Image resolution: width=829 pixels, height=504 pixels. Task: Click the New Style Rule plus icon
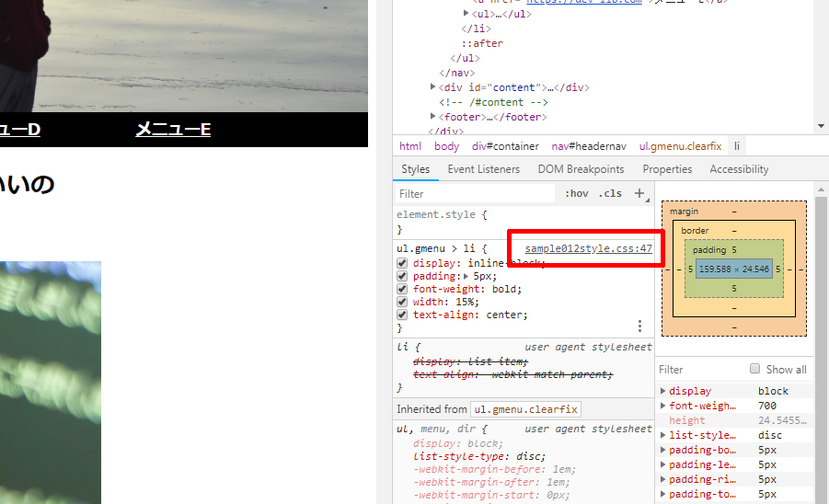click(639, 193)
